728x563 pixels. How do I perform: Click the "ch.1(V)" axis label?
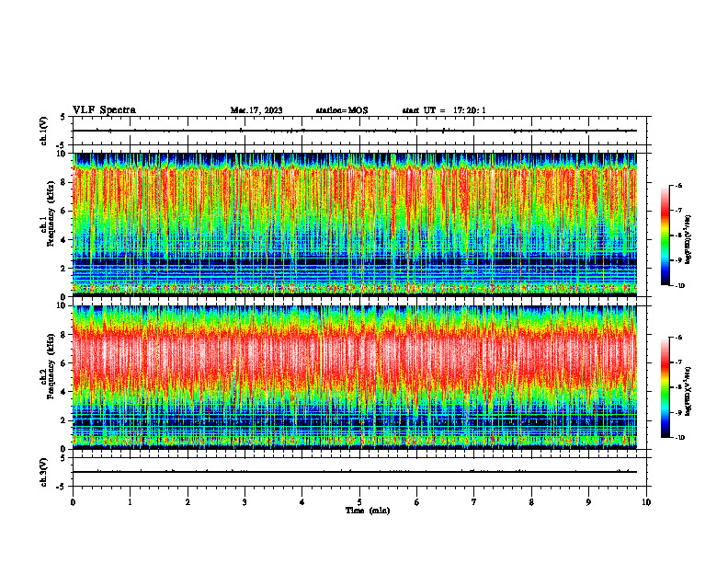click(x=43, y=131)
